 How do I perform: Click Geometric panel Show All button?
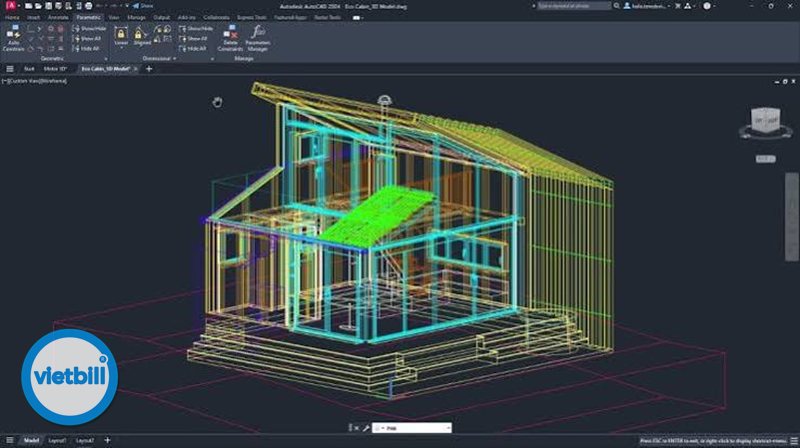[x=87, y=38]
